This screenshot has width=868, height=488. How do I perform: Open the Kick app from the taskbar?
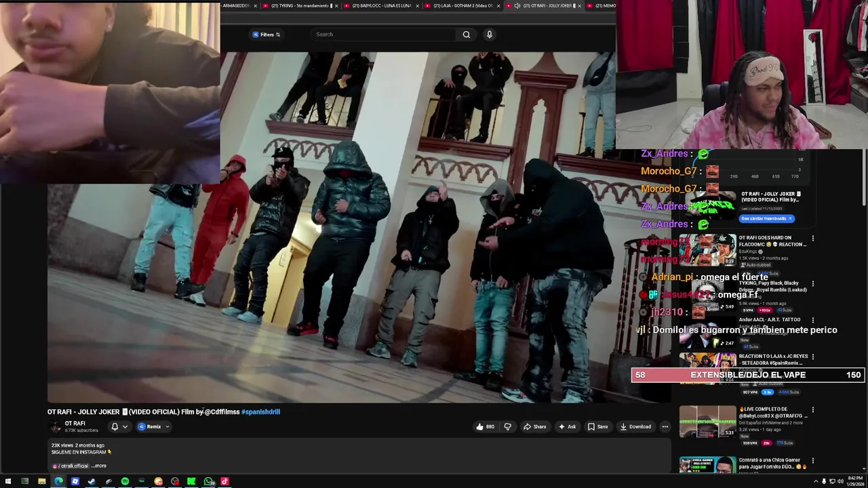(x=191, y=482)
